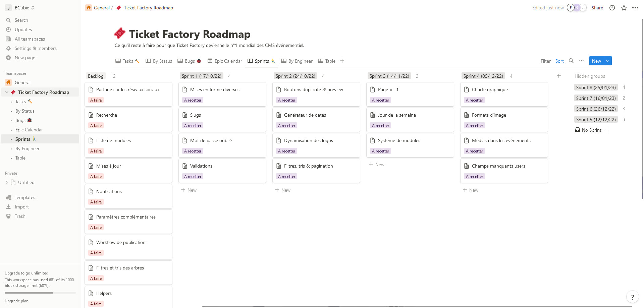644x308 pixels.
Task: Add new card under Sprint 3 column
Action: 377,165
